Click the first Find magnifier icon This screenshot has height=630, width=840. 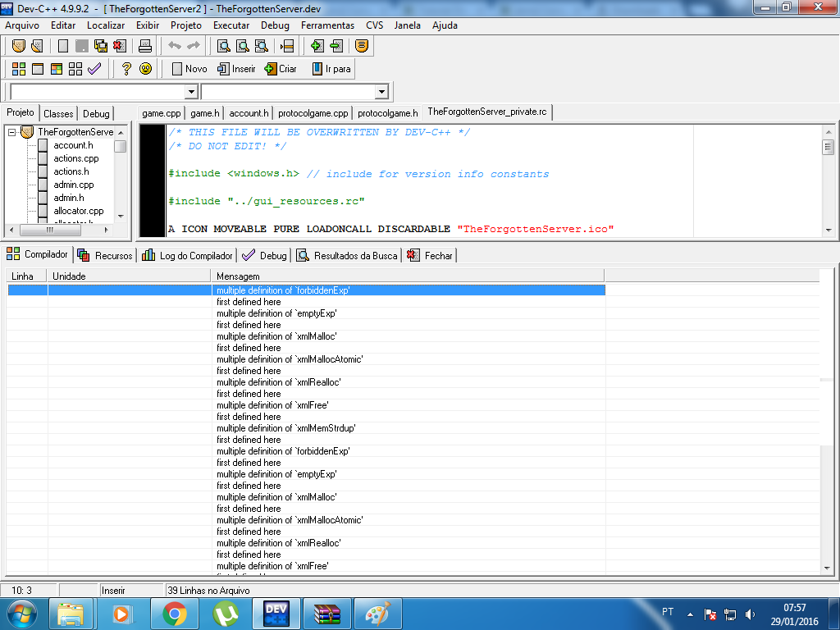223,46
